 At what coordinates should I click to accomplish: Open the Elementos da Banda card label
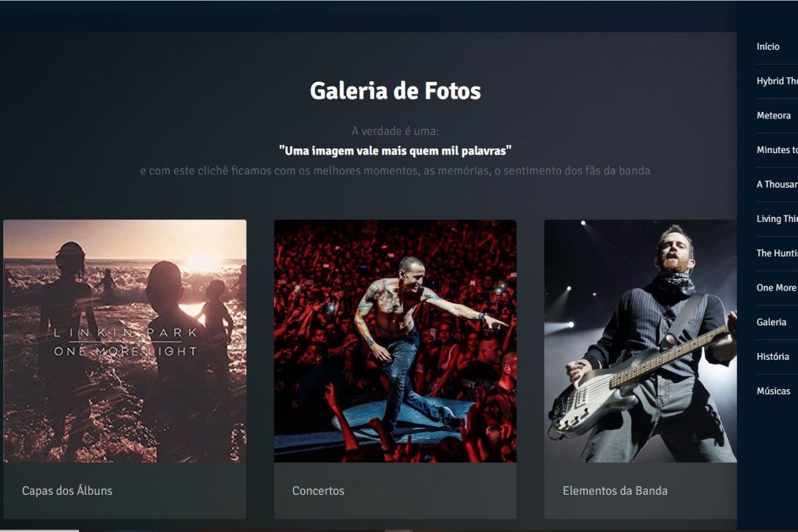pos(615,491)
